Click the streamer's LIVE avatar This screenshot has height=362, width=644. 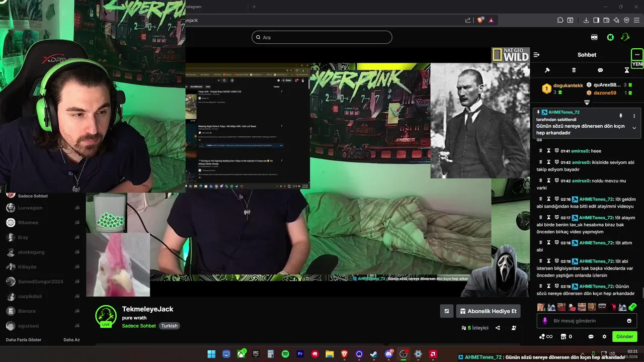106,316
